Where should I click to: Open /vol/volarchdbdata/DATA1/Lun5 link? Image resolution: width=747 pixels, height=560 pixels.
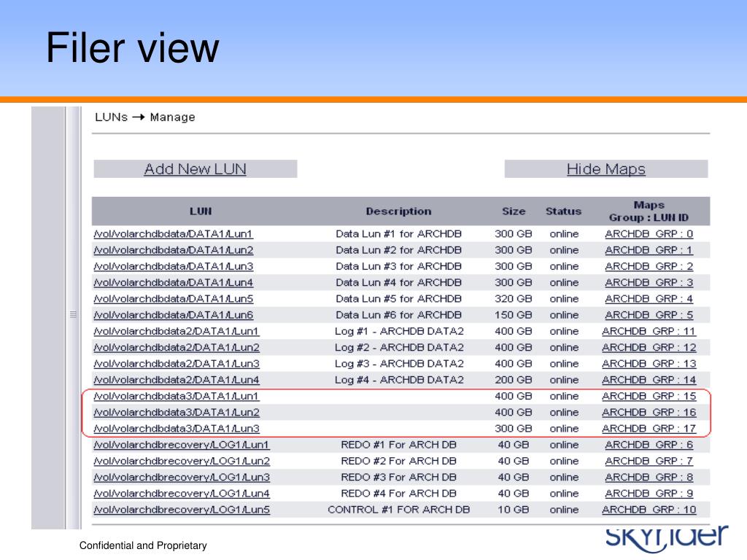tap(174, 298)
